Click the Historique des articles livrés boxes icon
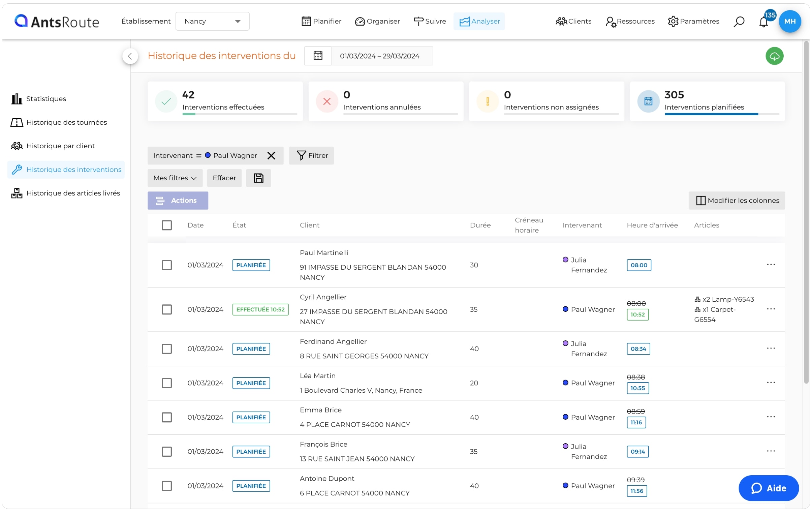The height and width of the screenshot is (514, 812). point(17,193)
